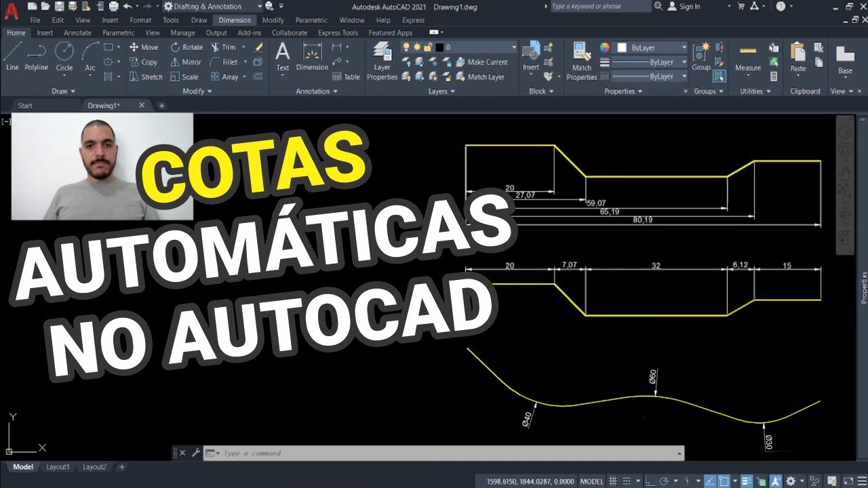
Task: Click the Measure utility
Action: (748, 58)
